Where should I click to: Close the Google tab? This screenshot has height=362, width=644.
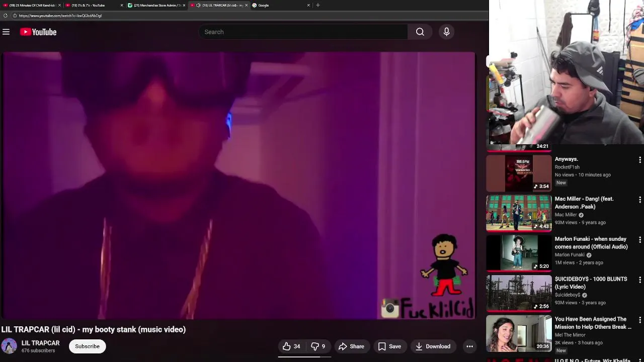[x=308, y=5]
